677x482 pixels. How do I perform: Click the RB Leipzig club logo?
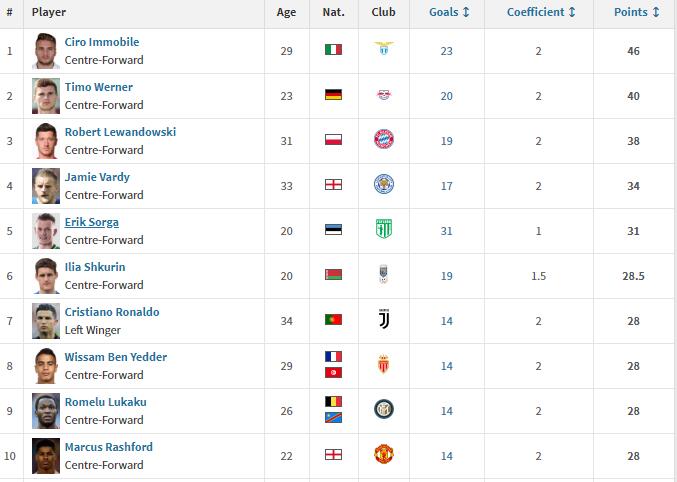coord(384,95)
